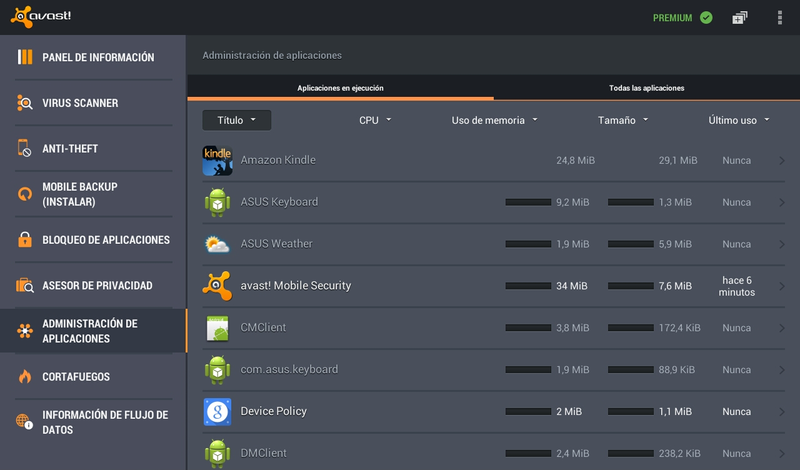Screen dimensions: 800x470
Task: Click the PREMIUM status label
Action: tap(672, 18)
